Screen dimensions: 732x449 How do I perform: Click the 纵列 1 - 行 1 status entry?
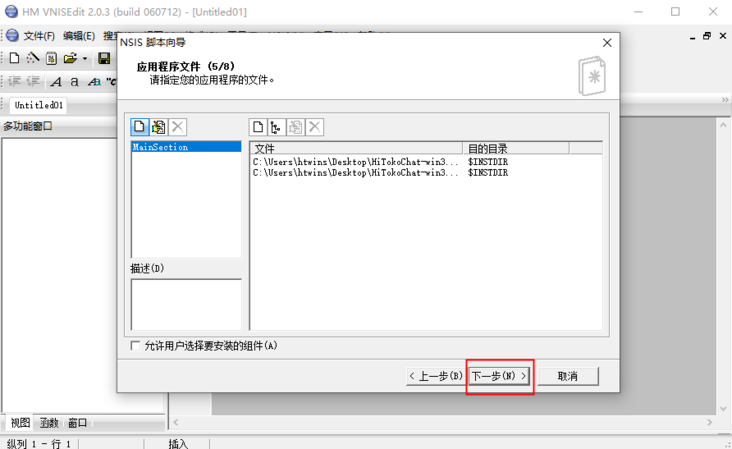[39, 444]
